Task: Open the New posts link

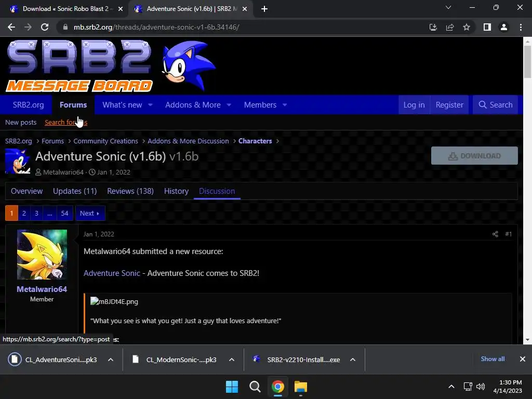Action: 21,123
